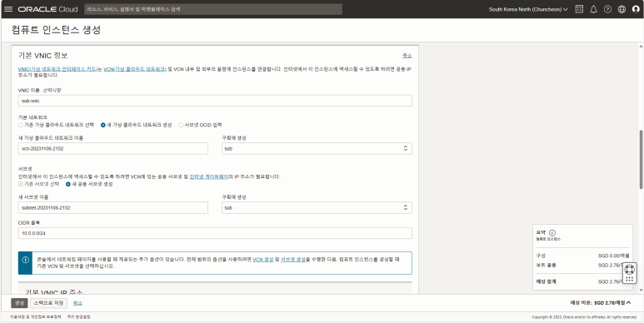Click the subnet-20231106-2152 name field
Image resolution: width=644 pixels, height=323 pixels.
(113, 207)
